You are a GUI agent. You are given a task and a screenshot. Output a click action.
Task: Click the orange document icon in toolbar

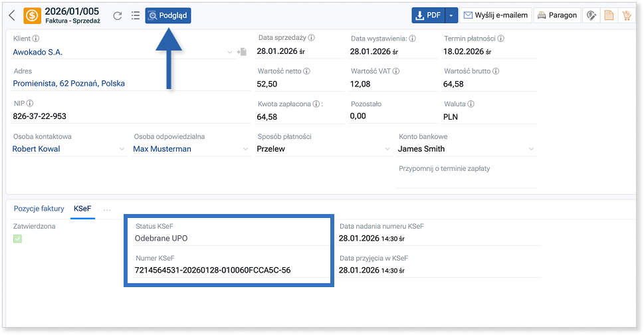[607, 16]
